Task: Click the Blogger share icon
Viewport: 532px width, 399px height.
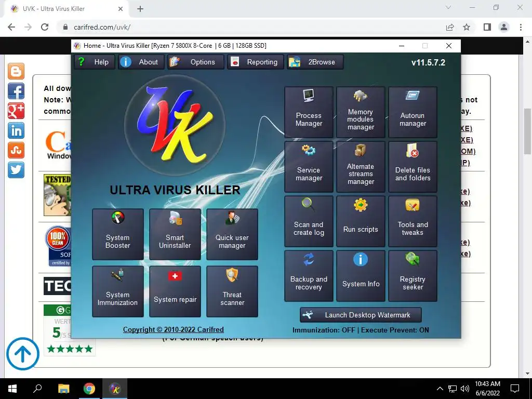Action: [x=16, y=71]
